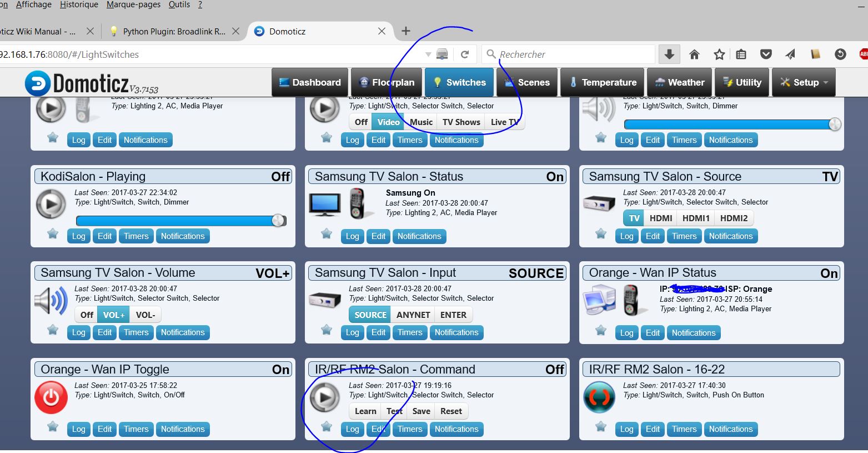This screenshot has width=868, height=453.
Task: Open the Floorplan tab
Action: click(x=387, y=82)
